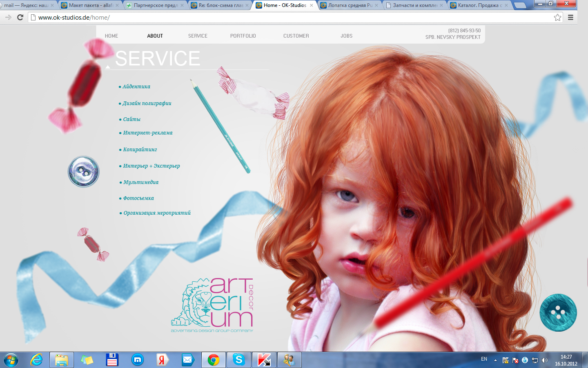The image size is (588, 368).
Task: Open the Chrome menu icon
Action: click(570, 17)
